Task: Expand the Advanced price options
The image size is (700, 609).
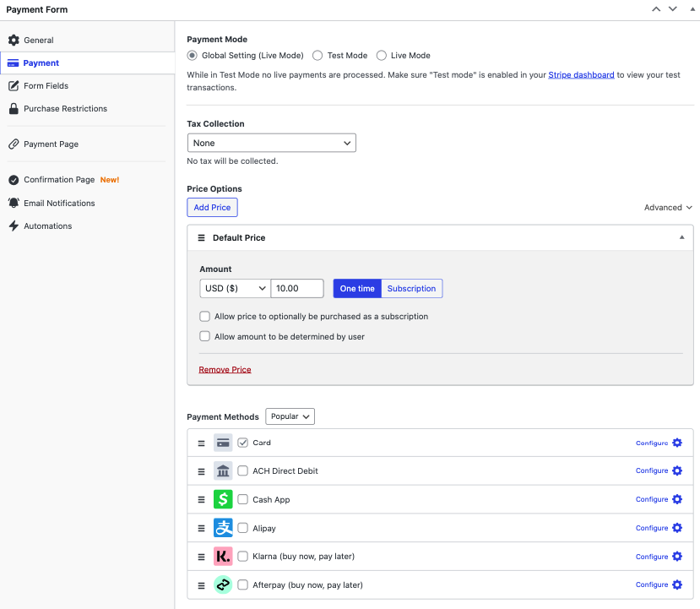Action: (x=668, y=208)
